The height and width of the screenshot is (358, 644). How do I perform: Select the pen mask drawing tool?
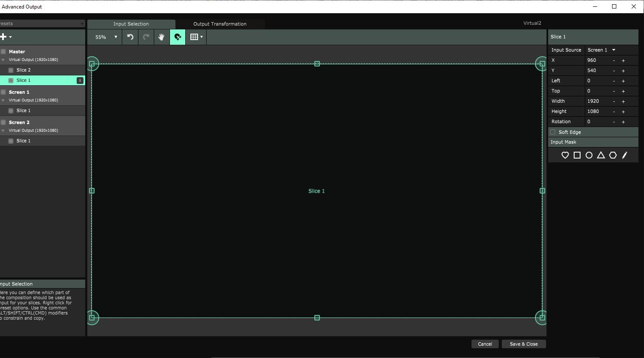(x=624, y=155)
